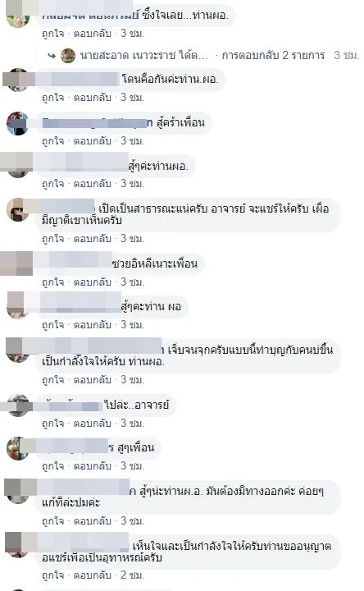Reply to the comment สู้ๆเพื่อน

click(92, 466)
